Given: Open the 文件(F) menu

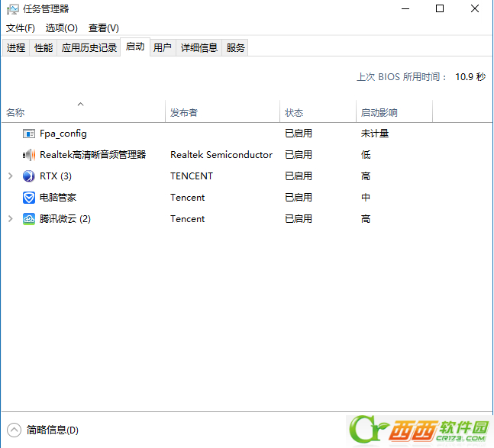Looking at the screenshot, I should pyautogui.click(x=21, y=28).
